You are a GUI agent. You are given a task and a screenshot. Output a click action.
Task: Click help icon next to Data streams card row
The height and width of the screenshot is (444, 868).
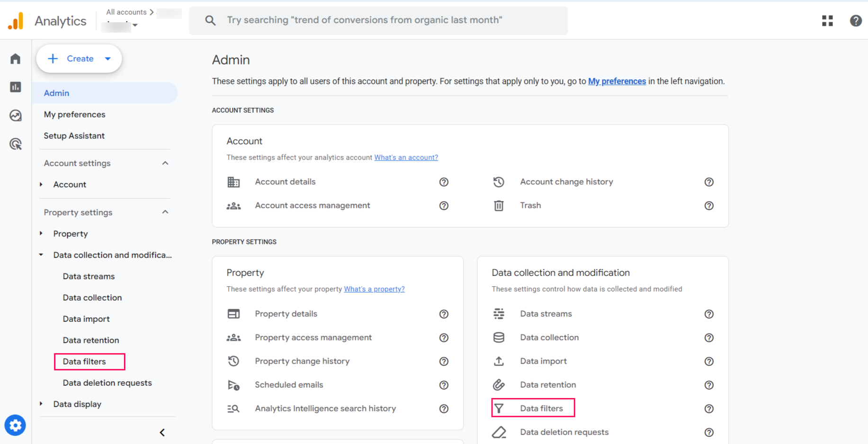coord(709,314)
